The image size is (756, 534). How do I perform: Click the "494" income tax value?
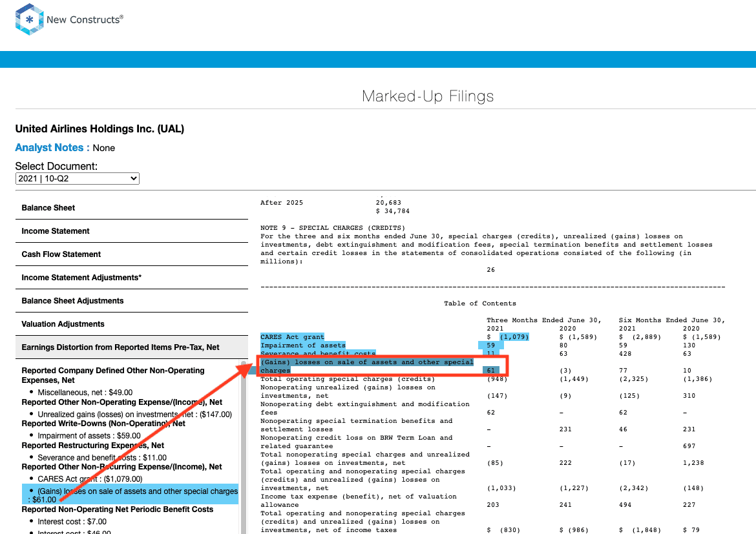625,505
